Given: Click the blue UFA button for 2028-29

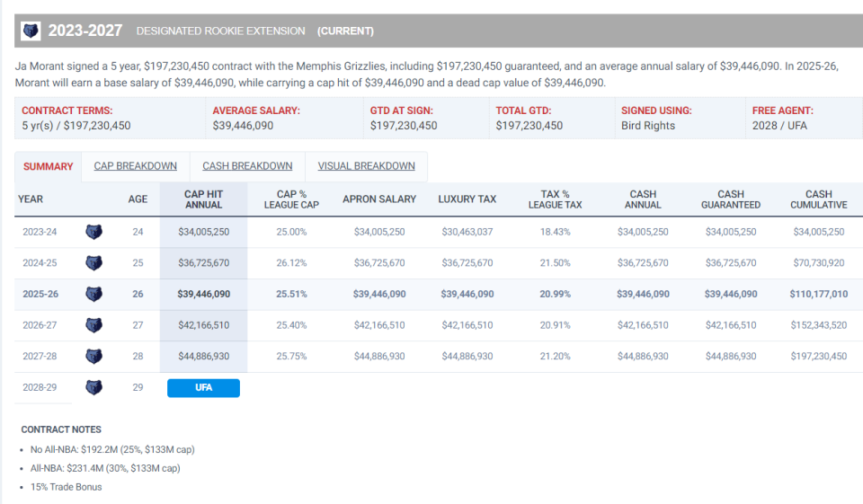Looking at the screenshot, I should 203,388.
